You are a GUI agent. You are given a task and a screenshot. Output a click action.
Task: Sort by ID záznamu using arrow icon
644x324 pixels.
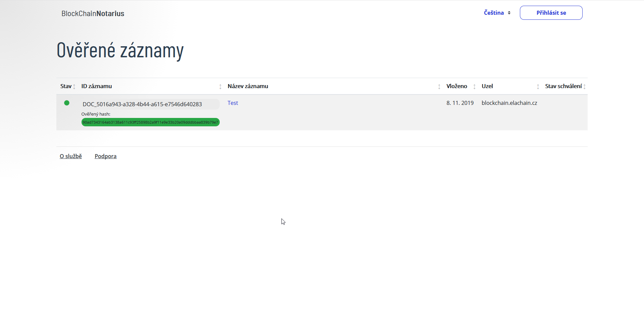tap(220, 87)
